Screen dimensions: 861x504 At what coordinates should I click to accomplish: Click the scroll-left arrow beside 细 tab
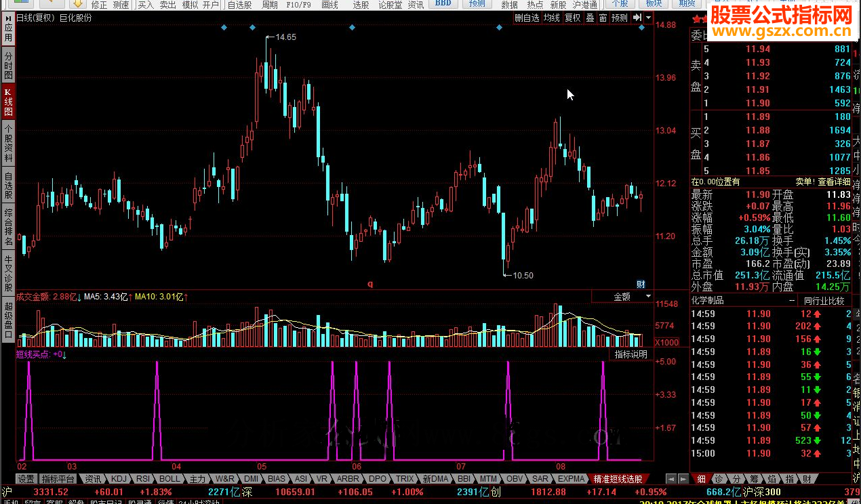pyautogui.click(x=671, y=478)
